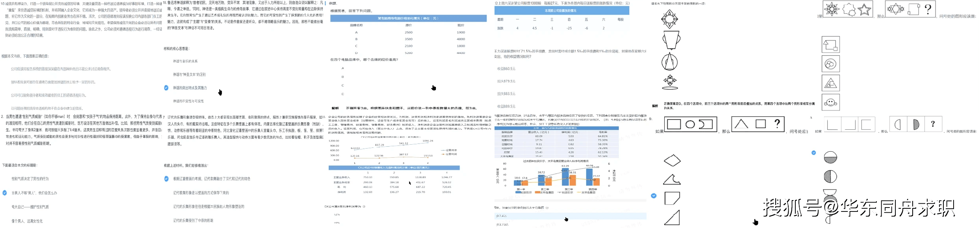
Task: Click the 本周某公司股票涨跌情况 table header
Action: tap(562, 11)
